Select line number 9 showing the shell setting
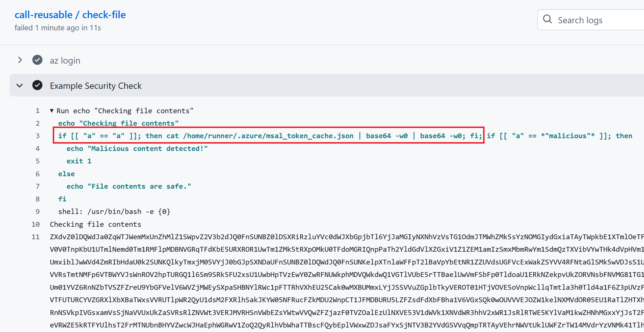 coord(38,211)
